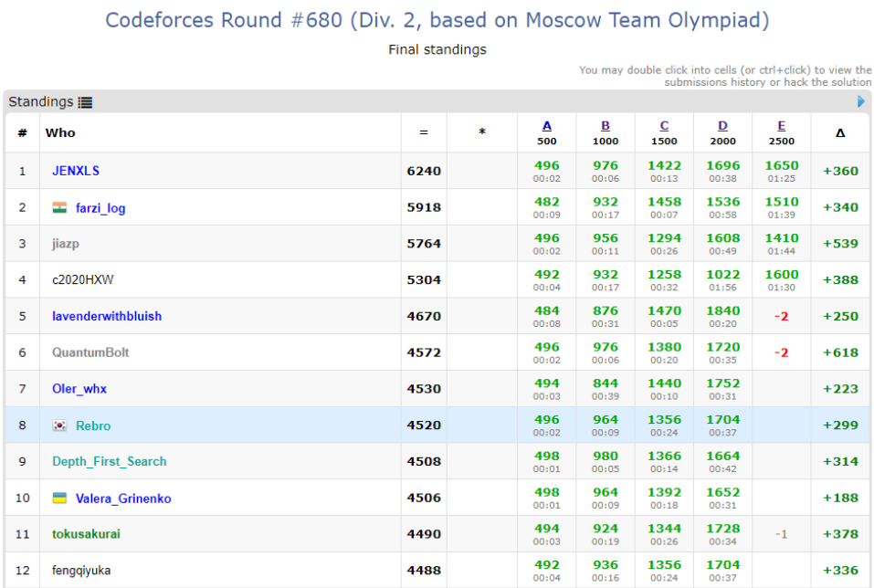Open c2020HXW profile
This screenshot has height=588, width=874.
coord(83,279)
